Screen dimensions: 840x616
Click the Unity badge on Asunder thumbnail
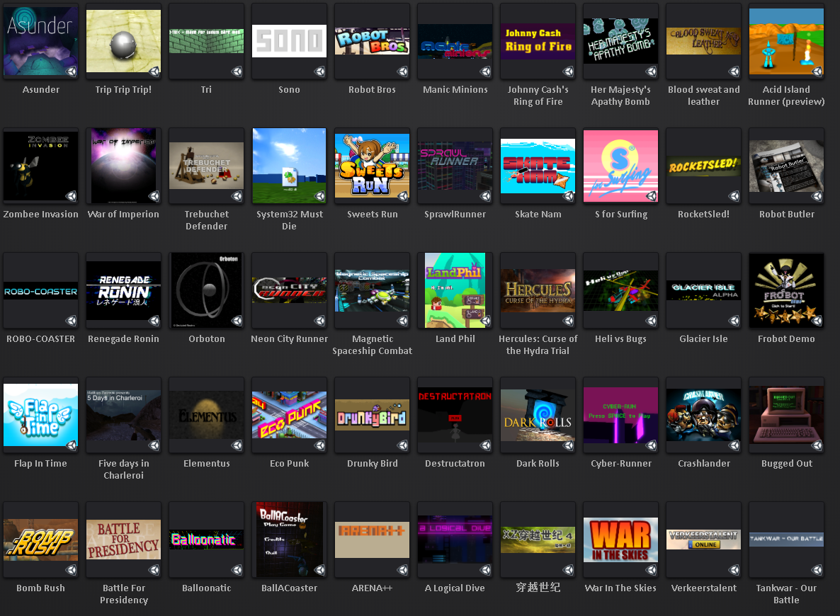[71, 71]
